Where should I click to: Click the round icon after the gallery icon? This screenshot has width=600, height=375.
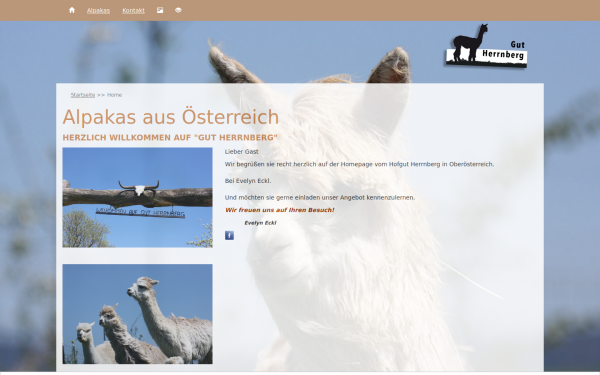click(x=178, y=10)
